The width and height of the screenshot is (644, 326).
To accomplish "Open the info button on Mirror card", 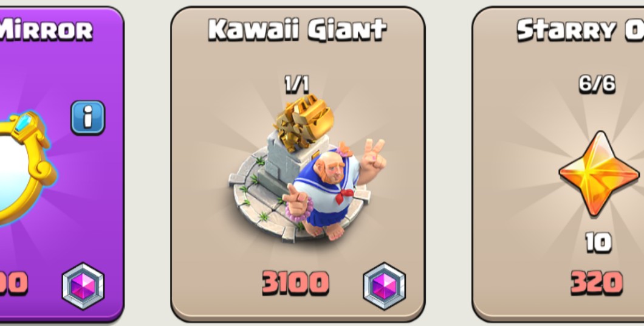I will [x=88, y=117].
